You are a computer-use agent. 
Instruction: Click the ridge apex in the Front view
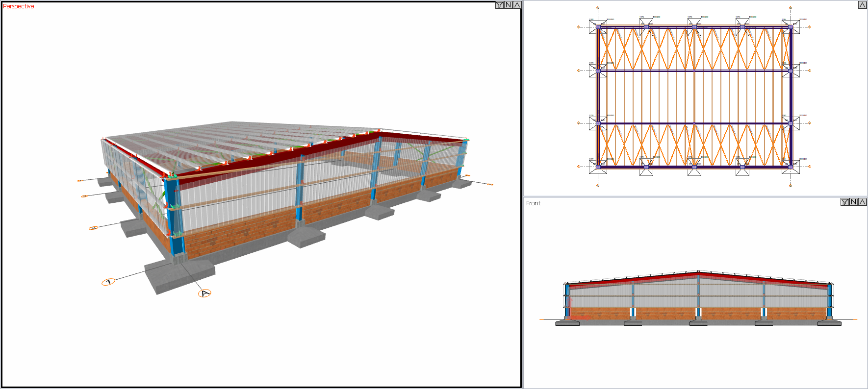point(698,271)
